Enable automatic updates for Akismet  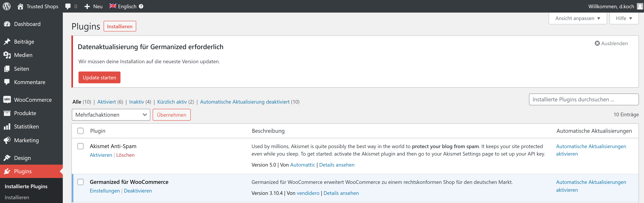coord(591,150)
